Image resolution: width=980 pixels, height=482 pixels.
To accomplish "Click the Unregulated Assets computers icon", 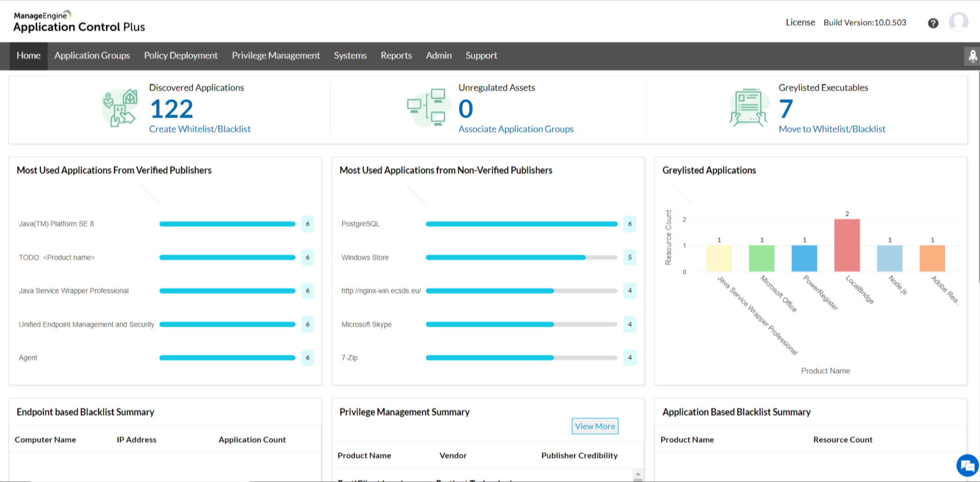I will coord(429,108).
